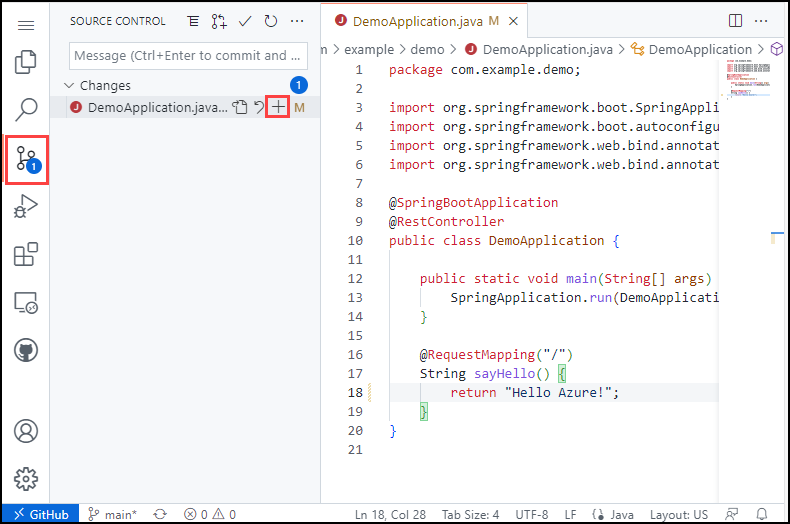Click line number 18 in gutter
790x524 pixels.
pyautogui.click(x=355, y=392)
